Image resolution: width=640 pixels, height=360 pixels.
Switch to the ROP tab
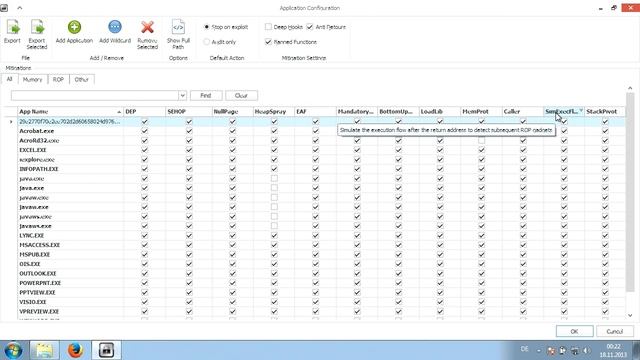58,80
